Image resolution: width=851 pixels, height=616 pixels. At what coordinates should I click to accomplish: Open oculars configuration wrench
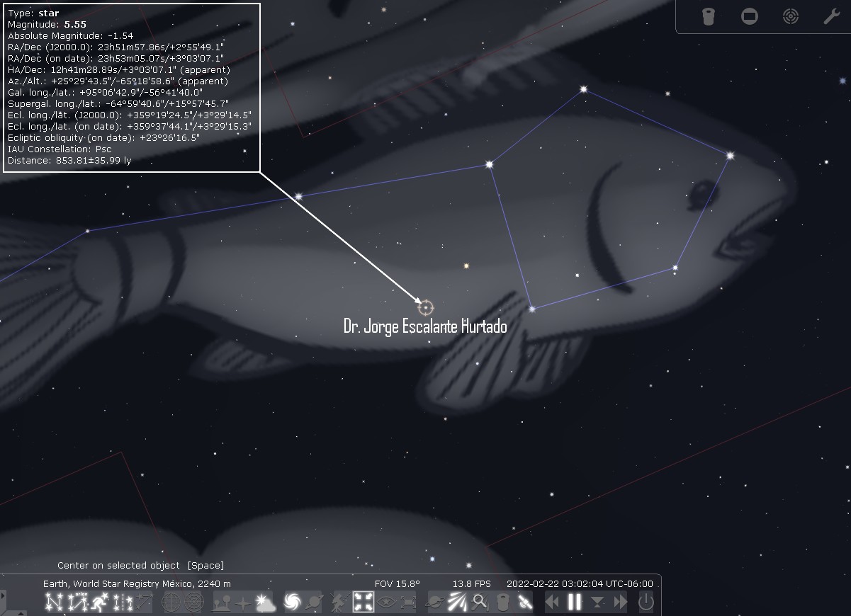831,16
